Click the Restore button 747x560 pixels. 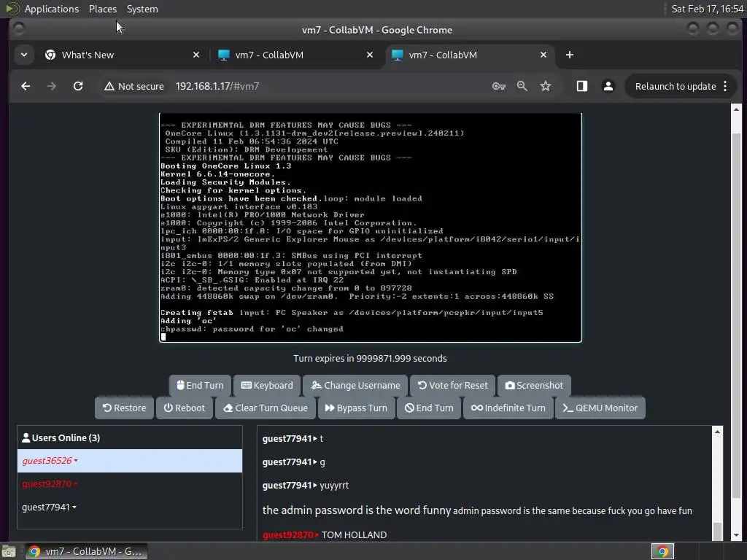click(x=124, y=408)
